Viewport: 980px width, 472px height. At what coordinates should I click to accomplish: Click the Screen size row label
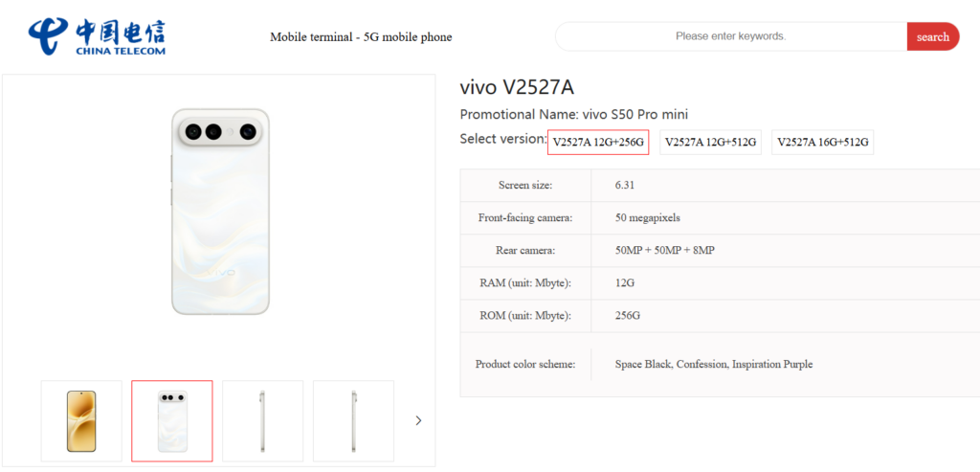point(525,186)
